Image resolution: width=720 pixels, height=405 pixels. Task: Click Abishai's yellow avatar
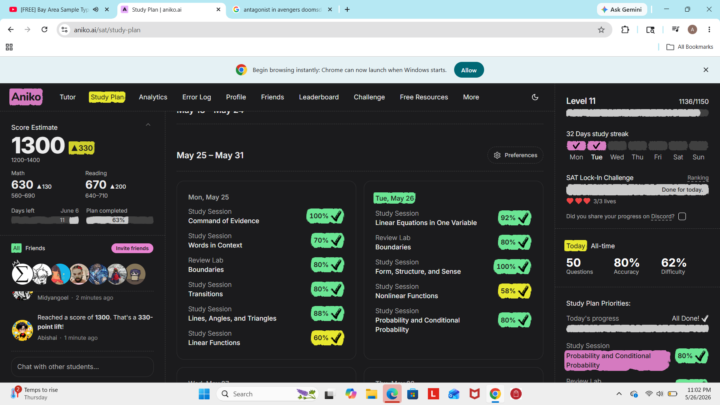(22, 330)
